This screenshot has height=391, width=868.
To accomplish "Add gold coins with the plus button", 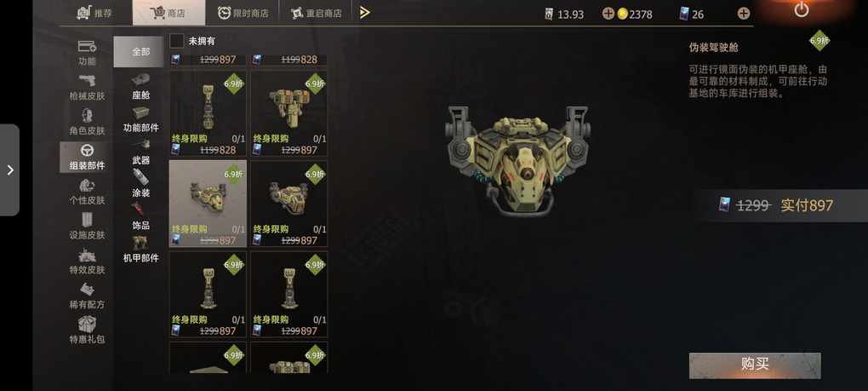I will (x=608, y=14).
